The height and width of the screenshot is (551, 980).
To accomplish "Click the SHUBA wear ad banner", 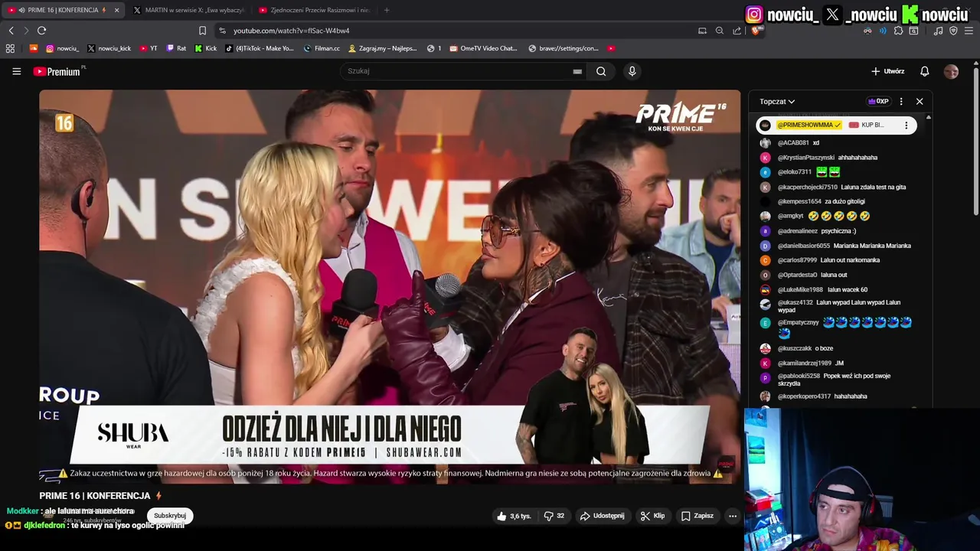I will coord(390,434).
